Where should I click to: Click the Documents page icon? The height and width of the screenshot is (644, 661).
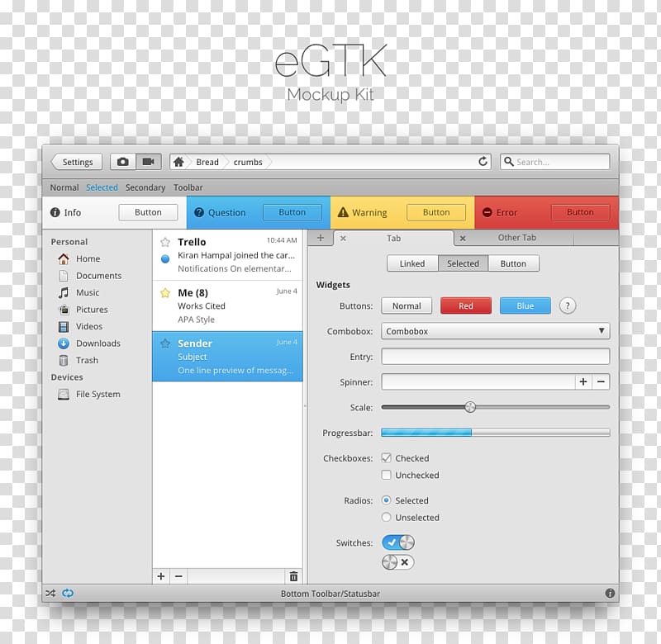point(64,276)
